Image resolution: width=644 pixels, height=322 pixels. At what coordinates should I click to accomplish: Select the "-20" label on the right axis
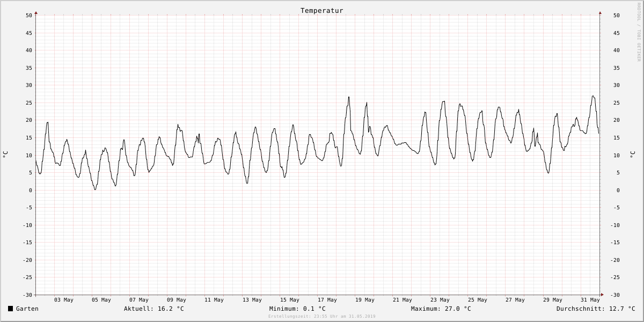(x=615, y=260)
